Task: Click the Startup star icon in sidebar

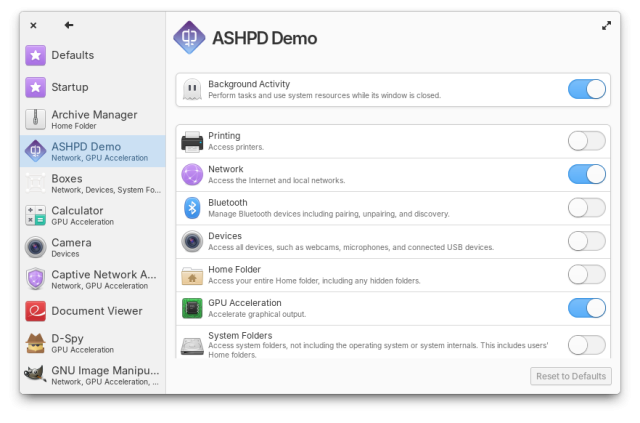Action: coord(36,87)
